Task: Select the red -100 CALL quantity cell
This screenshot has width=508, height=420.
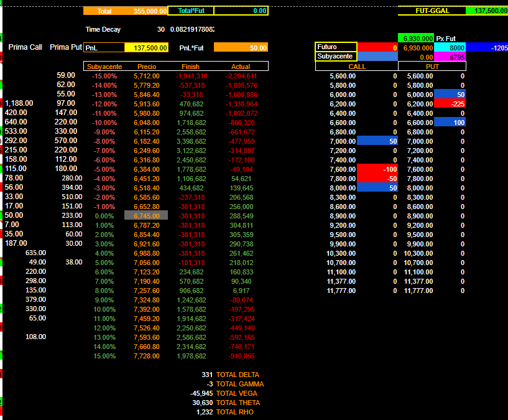Action: 377,169
